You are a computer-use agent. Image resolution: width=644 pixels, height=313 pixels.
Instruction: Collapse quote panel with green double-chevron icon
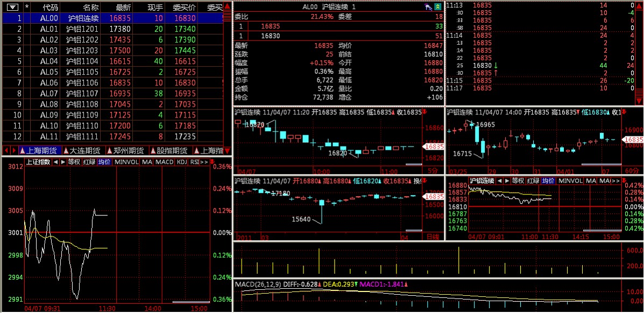[438, 6]
